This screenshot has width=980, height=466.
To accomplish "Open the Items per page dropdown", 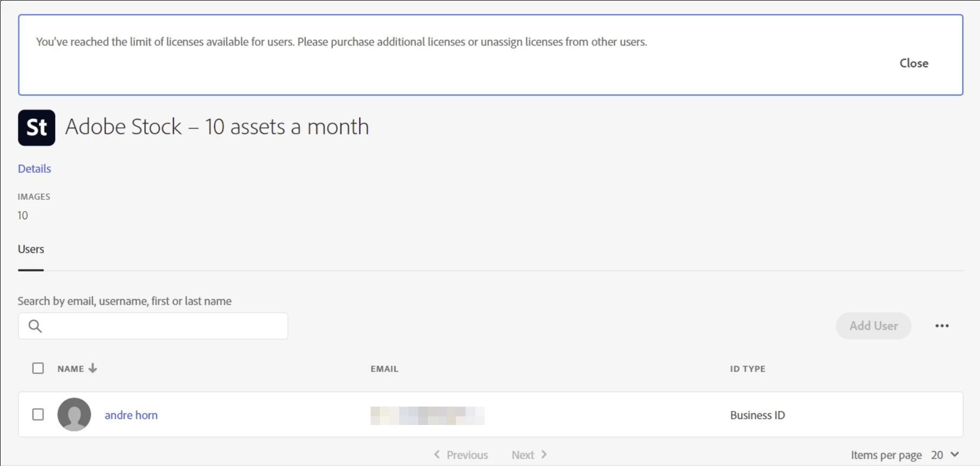I will click(945, 455).
